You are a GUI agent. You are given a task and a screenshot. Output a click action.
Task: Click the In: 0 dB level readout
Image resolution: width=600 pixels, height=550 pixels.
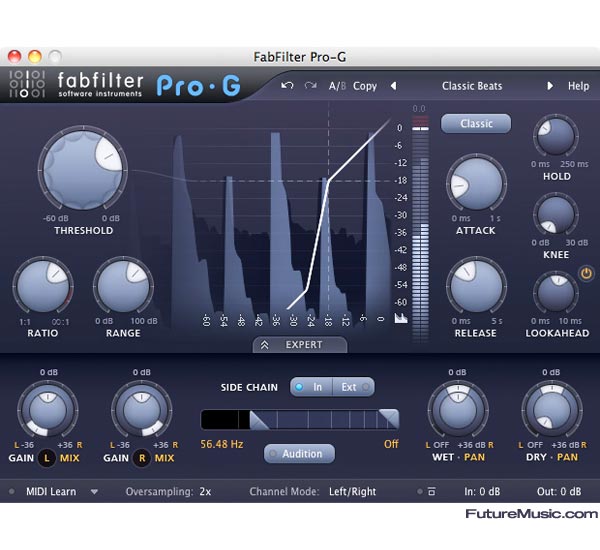point(482,491)
